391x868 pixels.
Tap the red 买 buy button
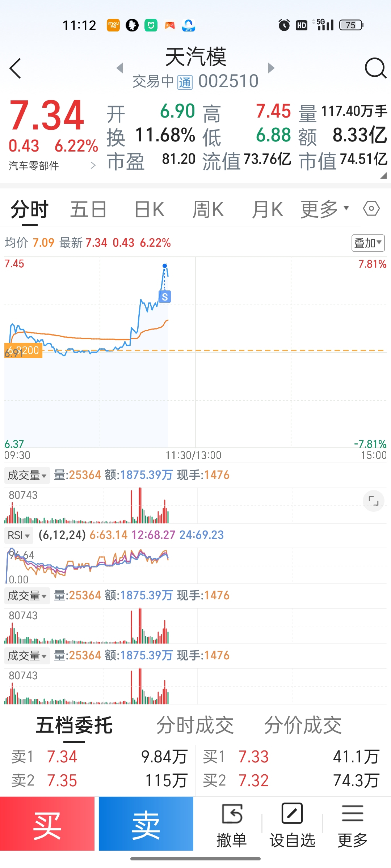pos(47,824)
